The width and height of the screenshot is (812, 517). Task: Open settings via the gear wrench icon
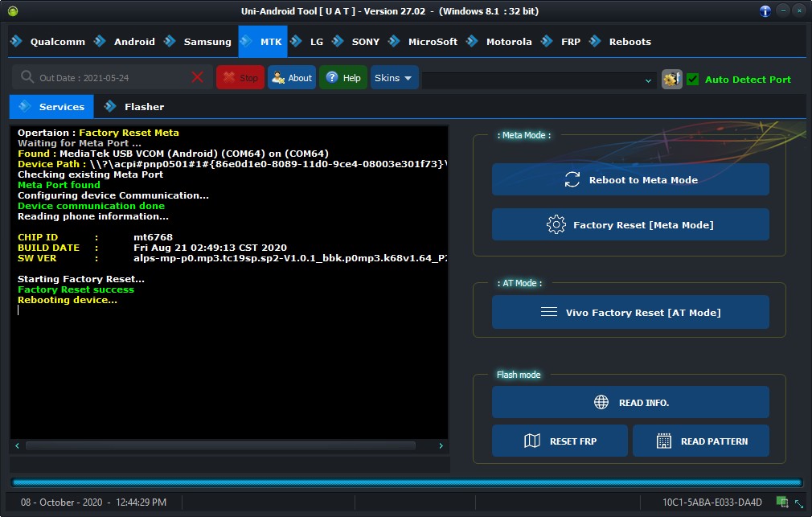[671, 80]
